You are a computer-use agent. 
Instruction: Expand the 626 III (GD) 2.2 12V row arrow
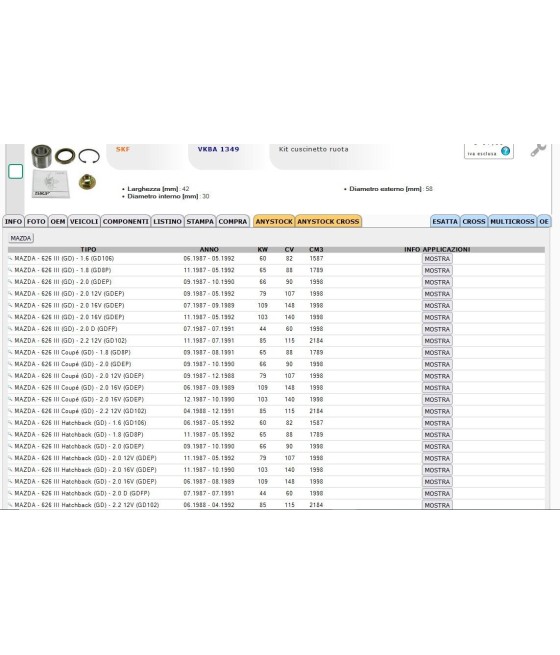10,341
